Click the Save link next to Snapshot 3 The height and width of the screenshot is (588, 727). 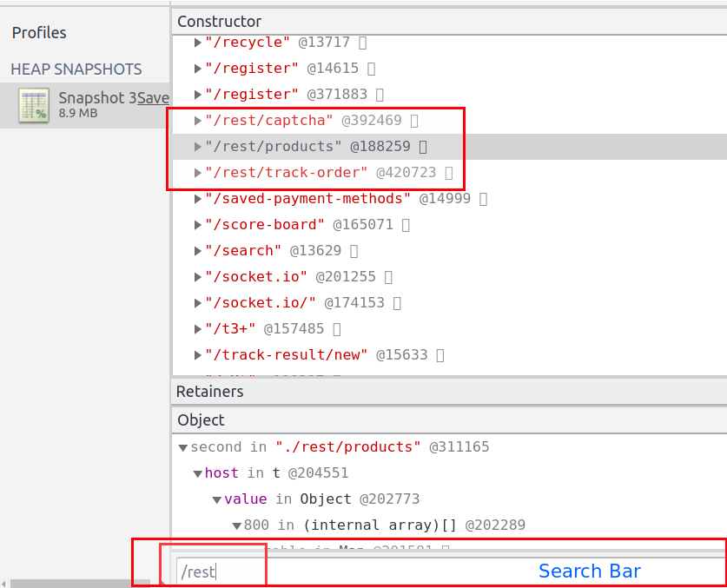pyautogui.click(x=153, y=98)
